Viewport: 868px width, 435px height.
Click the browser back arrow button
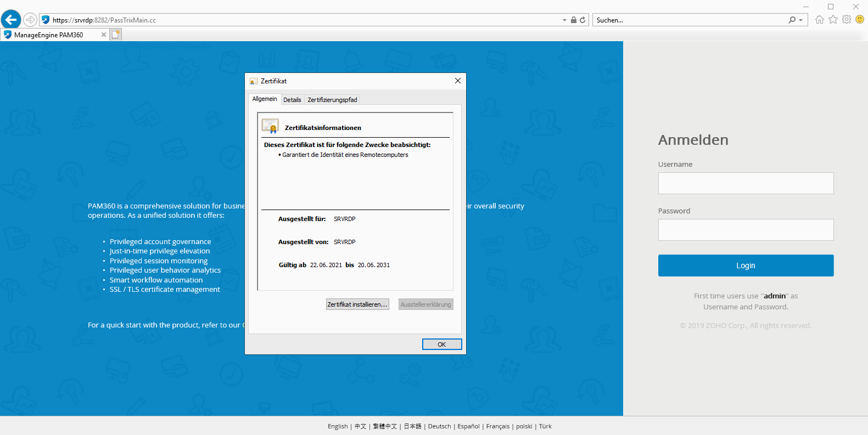click(11, 20)
